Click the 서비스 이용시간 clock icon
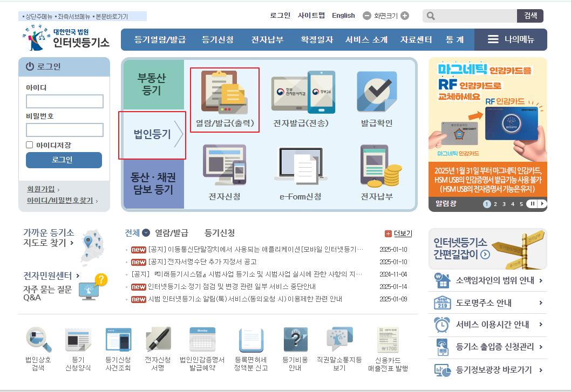571x392 pixels. (441, 325)
